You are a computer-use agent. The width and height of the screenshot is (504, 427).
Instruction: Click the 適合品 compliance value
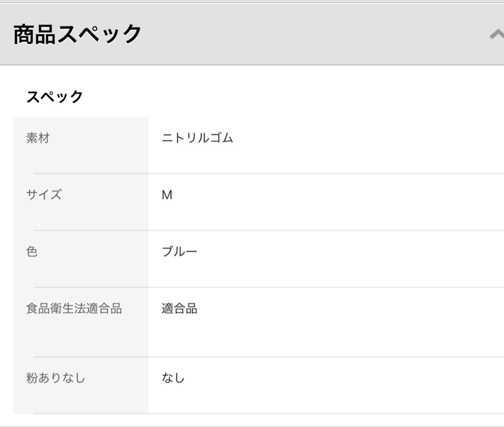coord(180,308)
